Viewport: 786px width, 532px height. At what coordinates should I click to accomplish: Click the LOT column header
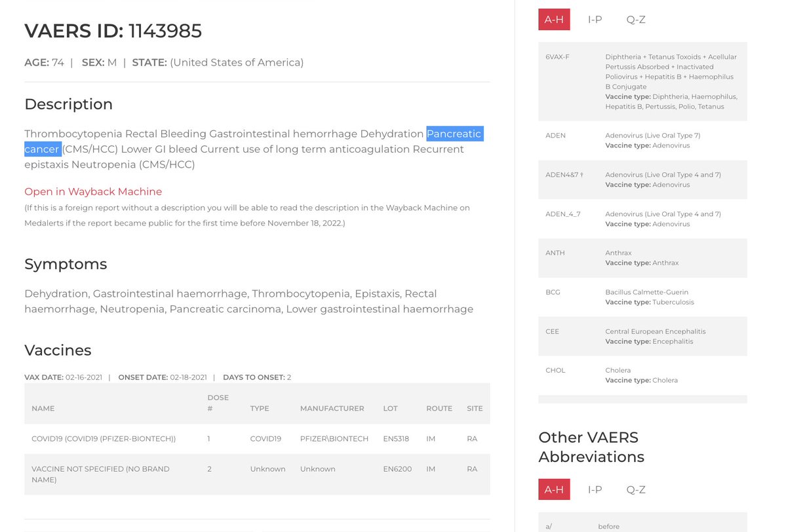pyautogui.click(x=390, y=408)
